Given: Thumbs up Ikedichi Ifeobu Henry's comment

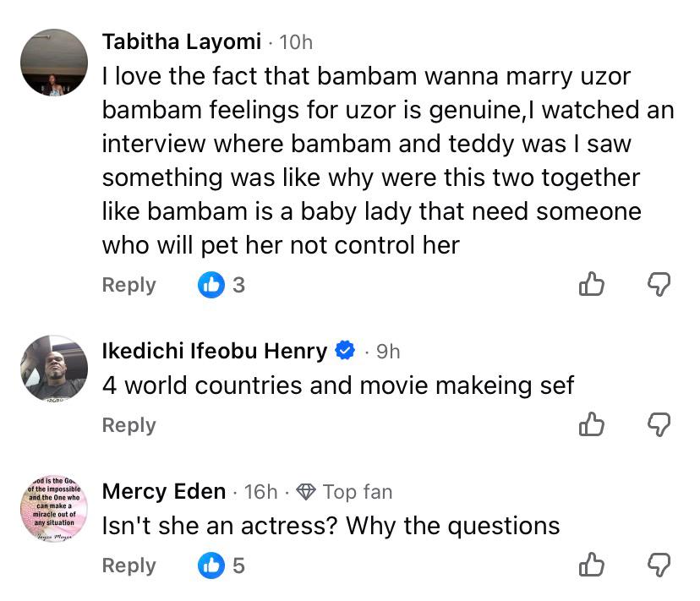Looking at the screenshot, I should coord(592,425).
